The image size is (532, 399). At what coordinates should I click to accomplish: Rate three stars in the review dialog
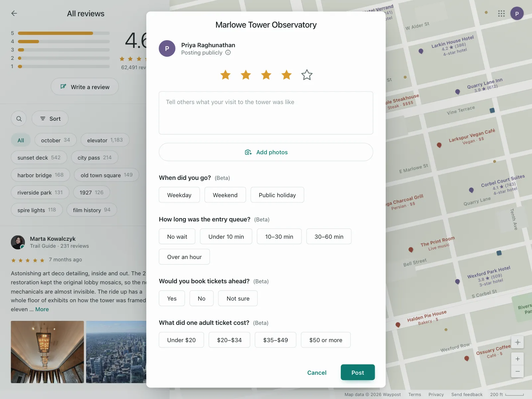(x=266, y=75)
